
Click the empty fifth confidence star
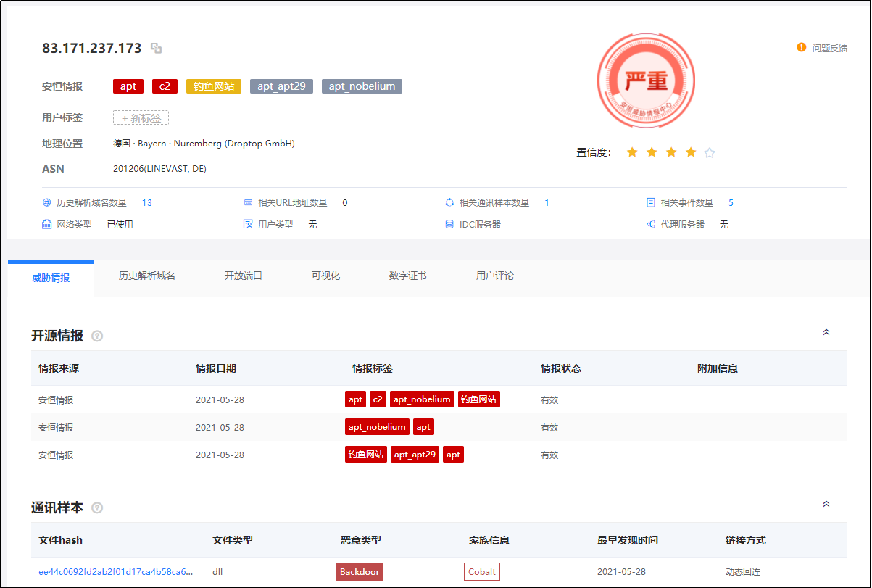coord(710,152)
